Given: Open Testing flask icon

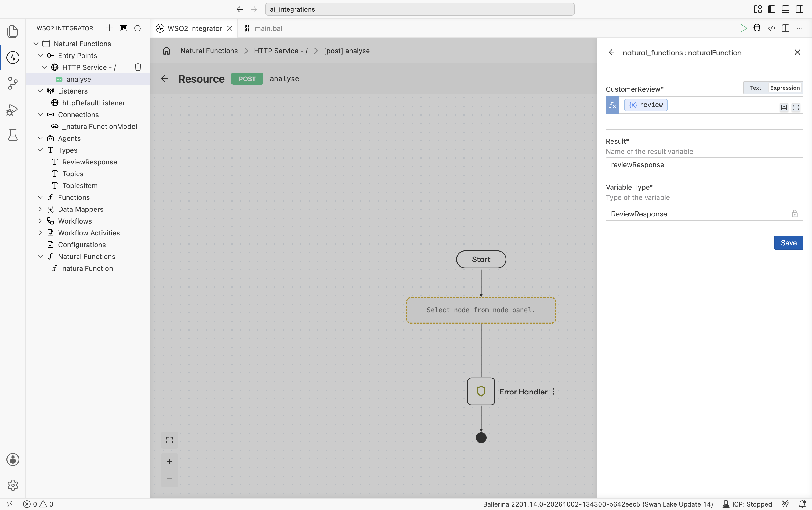Looking at the screenshot, I should coord(13,135).
